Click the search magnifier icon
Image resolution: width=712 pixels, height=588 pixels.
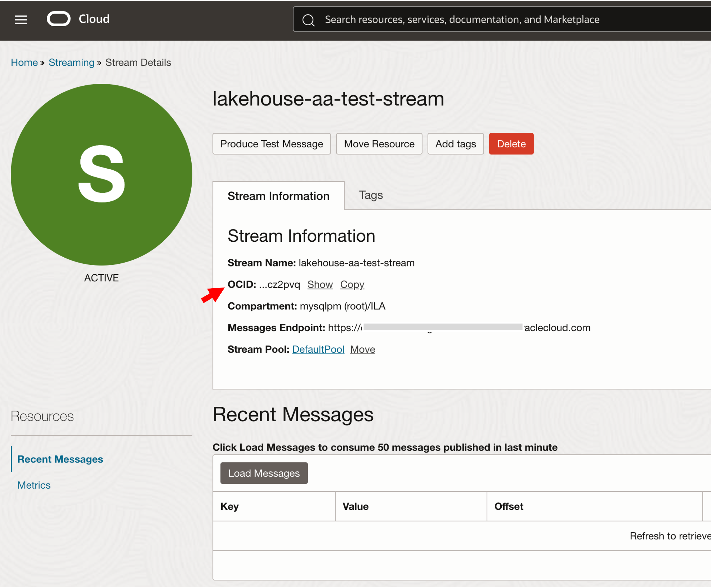[x=308, y=20]
